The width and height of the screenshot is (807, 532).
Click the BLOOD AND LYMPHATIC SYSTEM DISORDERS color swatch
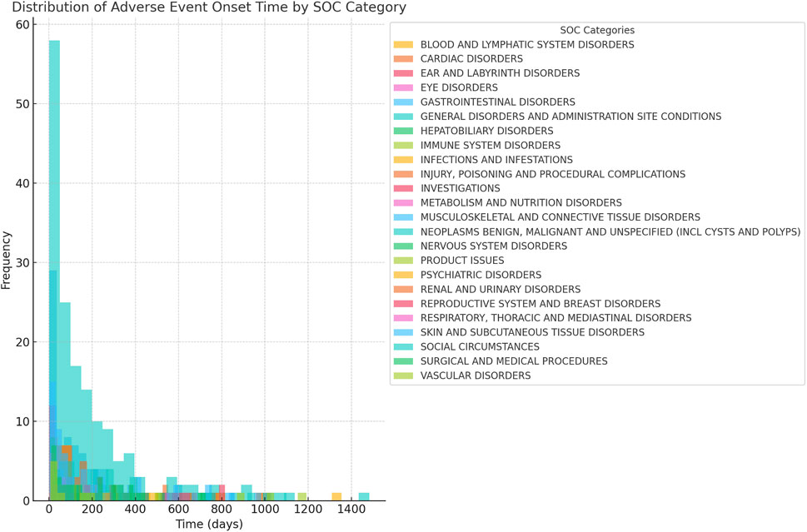[403, 45]
